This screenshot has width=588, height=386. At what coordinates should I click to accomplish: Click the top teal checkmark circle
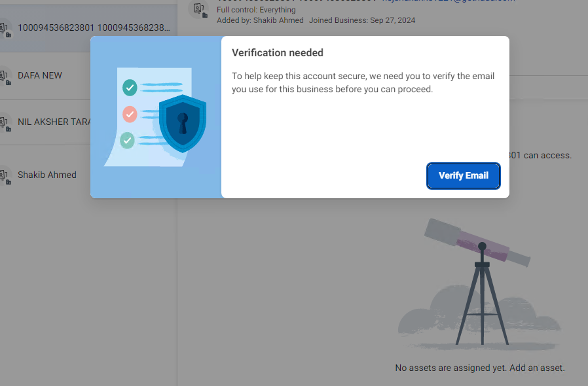(x=130, y=87)
